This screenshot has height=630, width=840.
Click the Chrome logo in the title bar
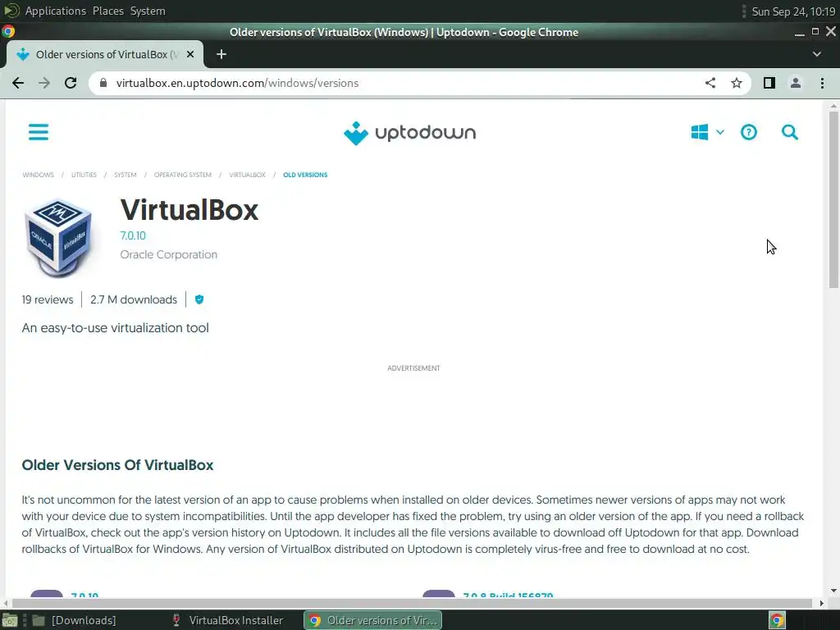coord(8,31)
